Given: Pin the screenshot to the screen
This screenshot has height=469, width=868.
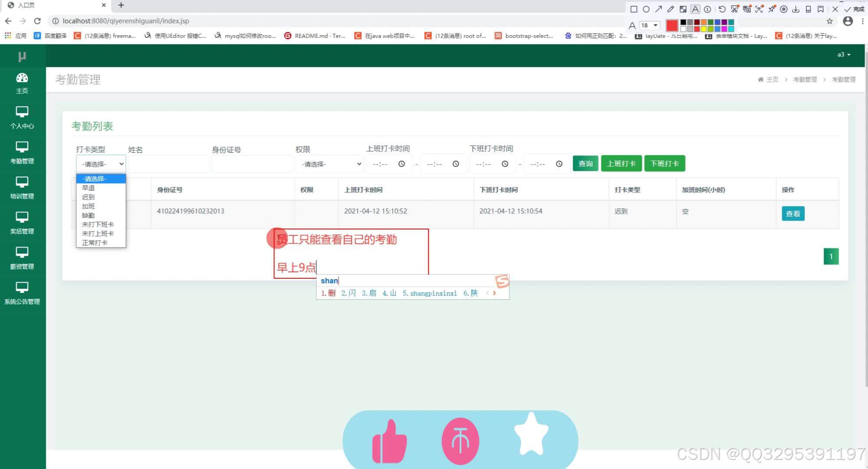Looking at the screenshot, I should click(x=772, y=9).
